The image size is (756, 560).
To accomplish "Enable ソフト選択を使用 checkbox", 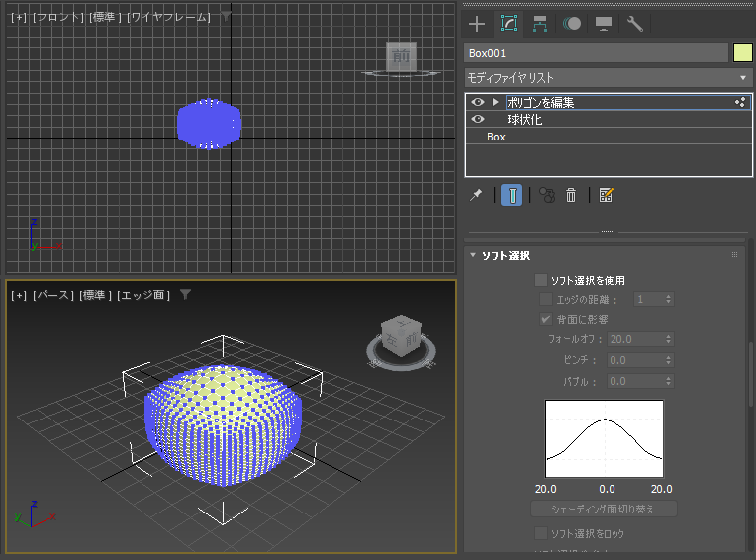I will click(x=541, y=280).
